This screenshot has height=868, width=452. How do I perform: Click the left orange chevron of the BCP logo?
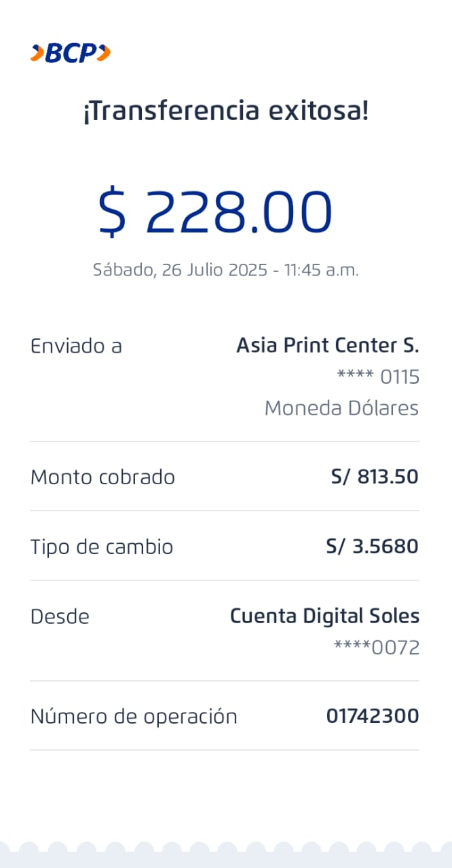(x=37, y=53)
